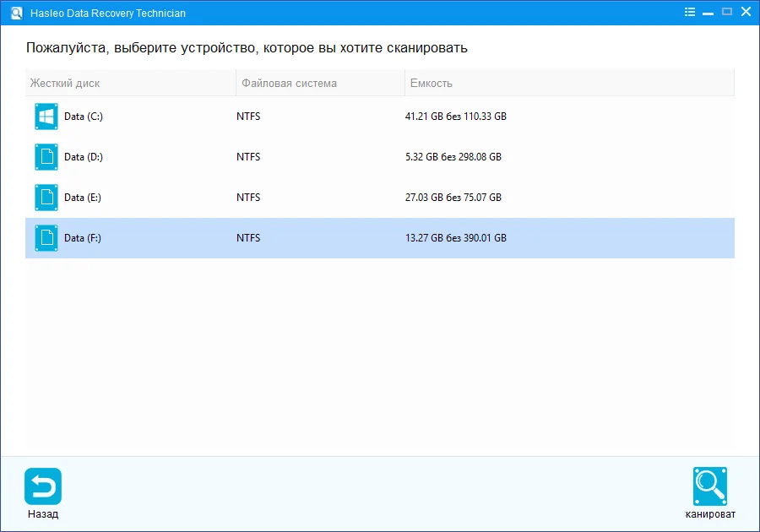The width and height of the screenshot is (760, 532).
Task: Click the Windows system drive icon for C:
Action: click(x=46, y=117)
